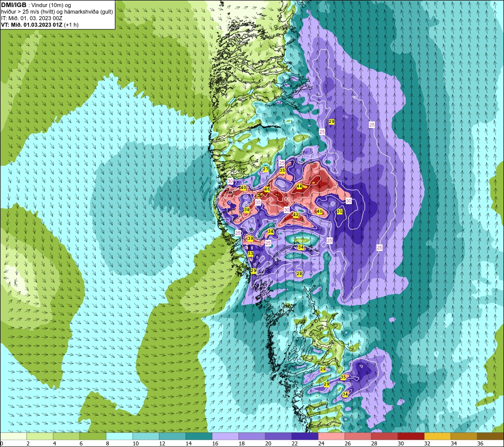The height and width of the screenshot is (447, 504).
Task: Select the 2–4 m/s light green legend swatch
Action: pyautogui.click(x=39, y=436)
